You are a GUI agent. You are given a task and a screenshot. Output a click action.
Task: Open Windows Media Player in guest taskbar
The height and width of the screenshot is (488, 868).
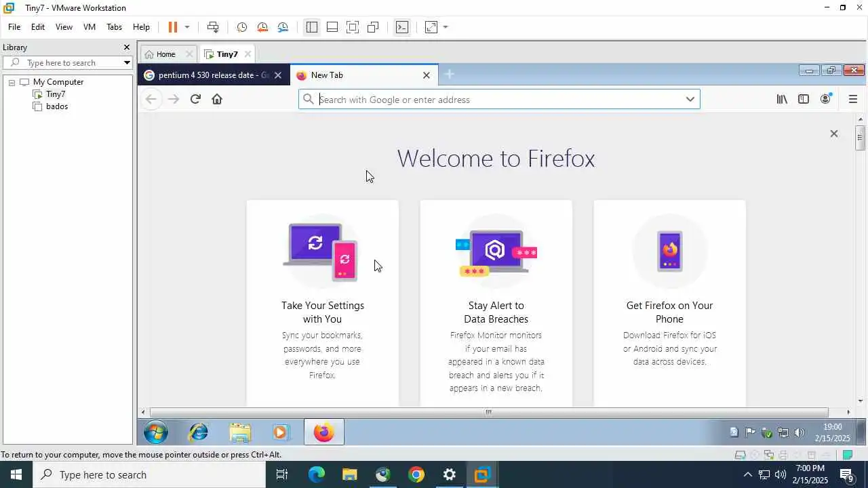tap(280, 432)
